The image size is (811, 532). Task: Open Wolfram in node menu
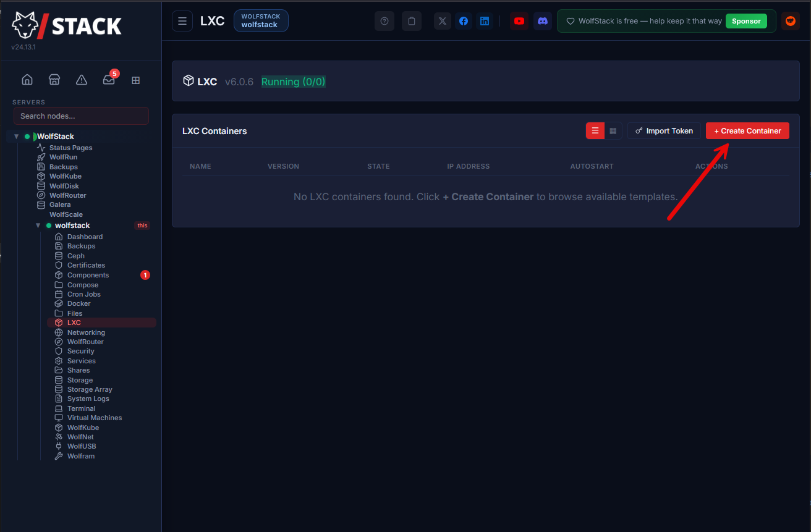(x=80, y=456)
